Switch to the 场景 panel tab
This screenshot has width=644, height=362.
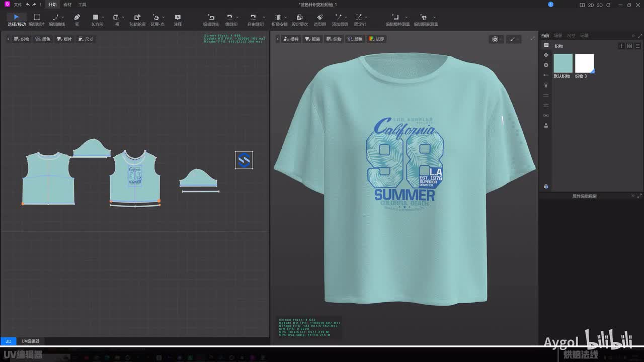tap(558, 36)
